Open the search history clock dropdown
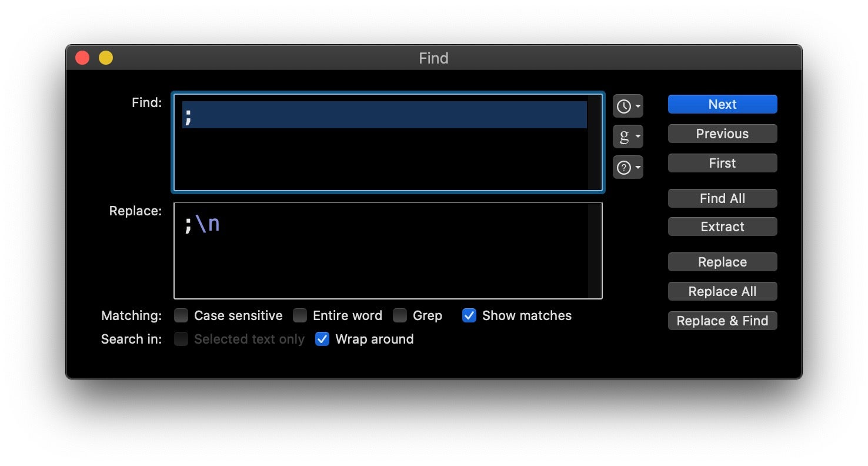The image size is (868, 466). point(627,106)
